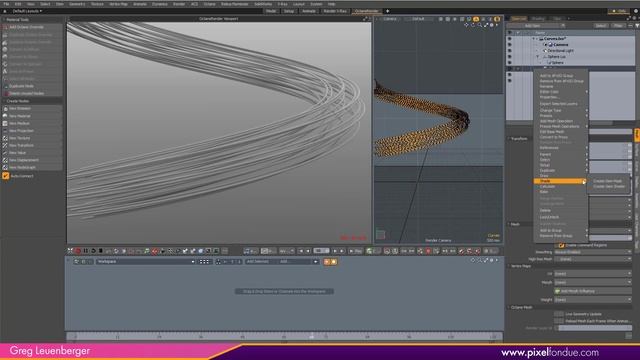Choose Create Item Mask in the submenu

[x=607, y=181]
